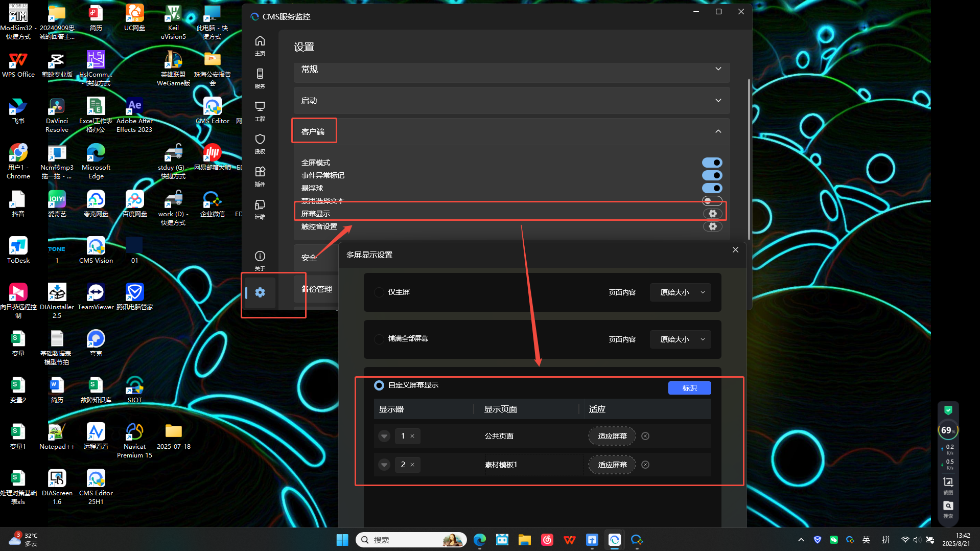
Task: Open 屏幕显示 gear settings icon
Action: coord(712,214)
